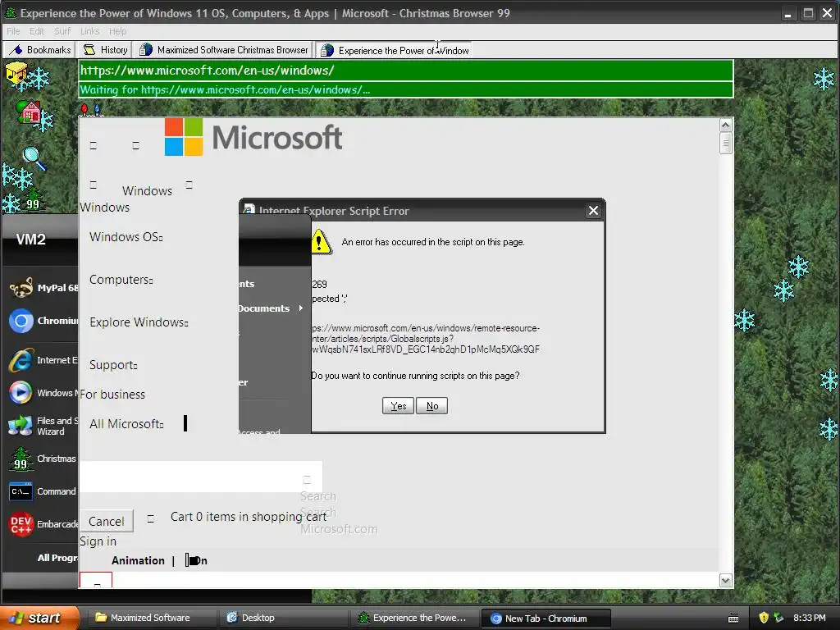Switch to Maximized Software Christmas Browser tab
This screenshot has width=840, height=630.
[x=223, y=50]
